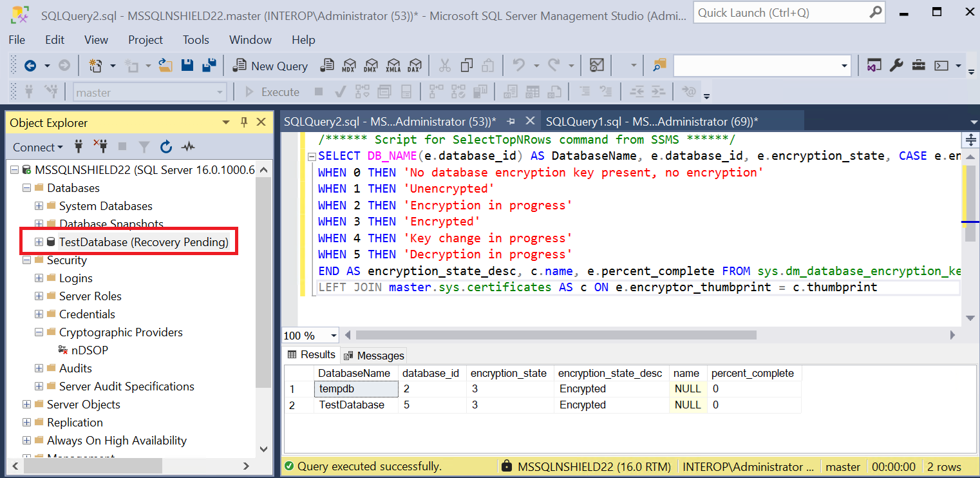Open the Edit menu
This screenshot has width=980, height=478.
(x=55, y=40)
